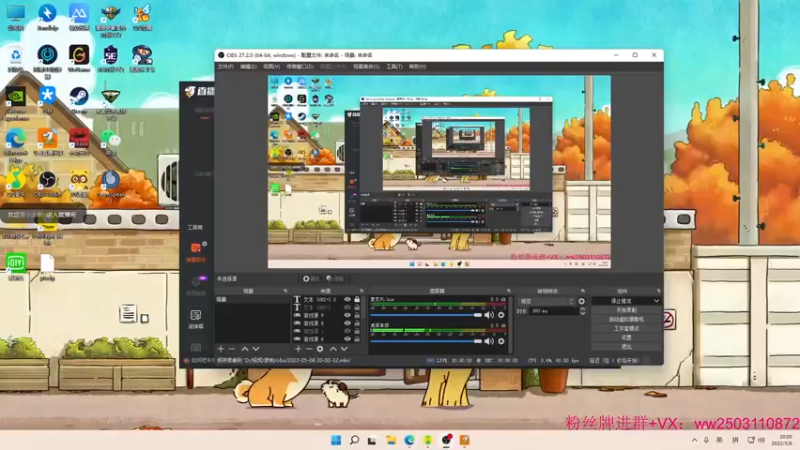Screen dimensions: 800x450
Task: Open Steam desktop shortcut
Action: click(79, 100)
